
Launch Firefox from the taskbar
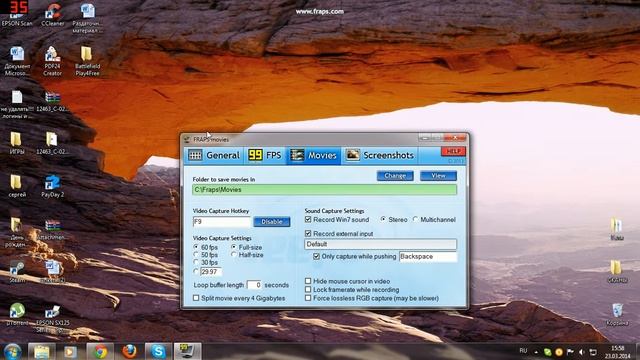pos(129,351)
